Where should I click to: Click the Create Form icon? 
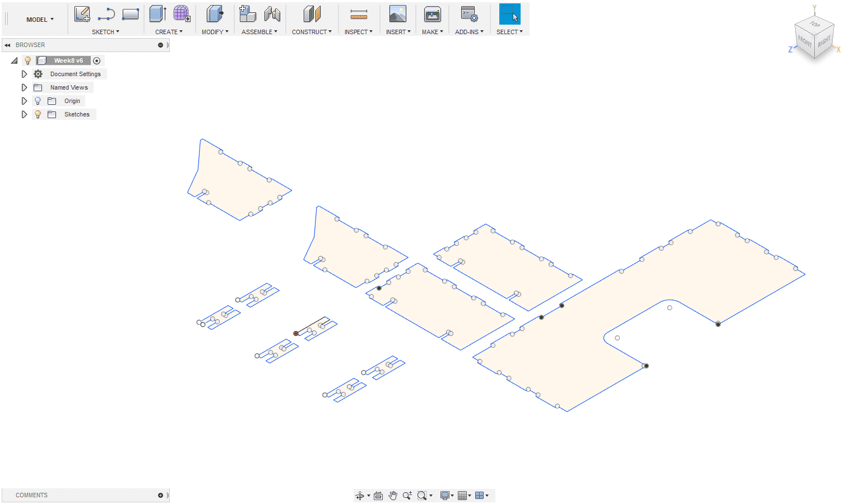click(x=182, y=14)
